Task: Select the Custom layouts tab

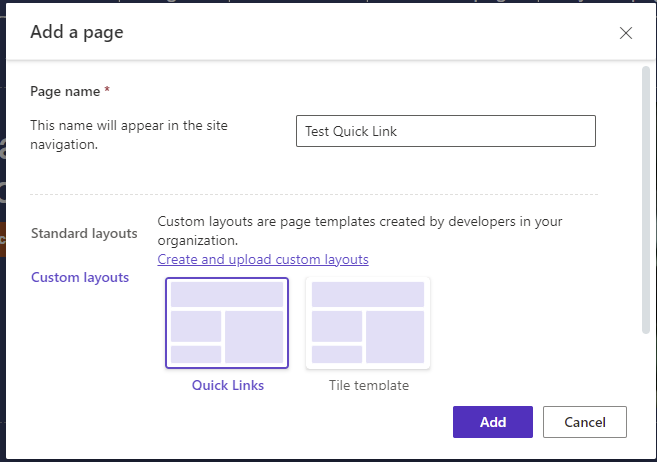Action: (x=80, y=277)
